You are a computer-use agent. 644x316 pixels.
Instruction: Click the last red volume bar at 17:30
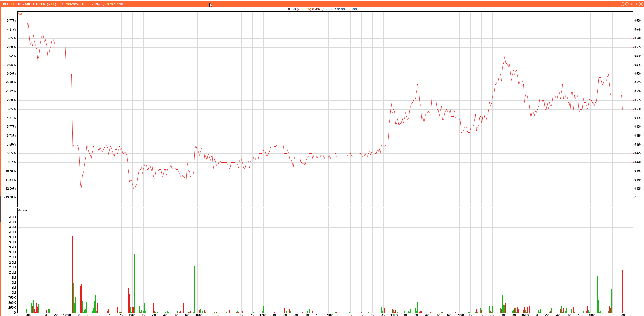(622, 291)
